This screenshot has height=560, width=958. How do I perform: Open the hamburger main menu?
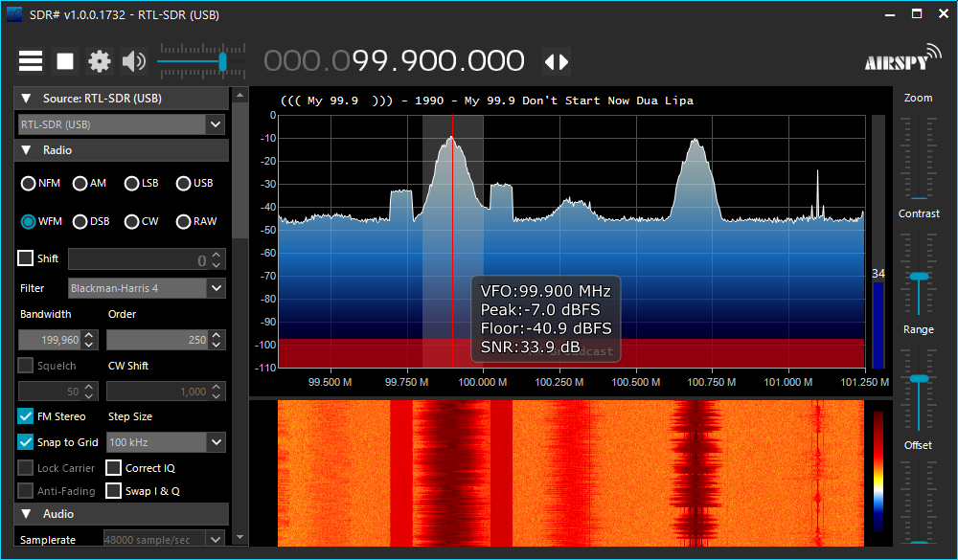coord(31,61)
